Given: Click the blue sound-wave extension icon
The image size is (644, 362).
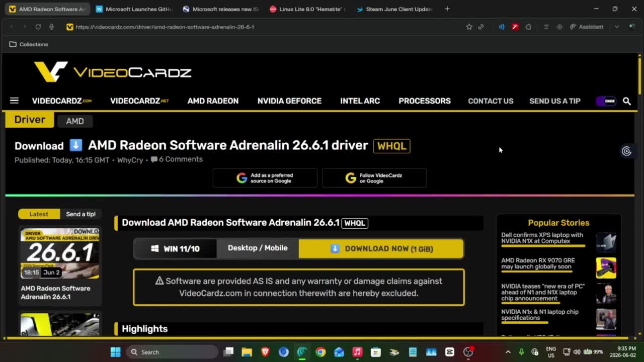Looking at the screenshot, I should [502, 27].
